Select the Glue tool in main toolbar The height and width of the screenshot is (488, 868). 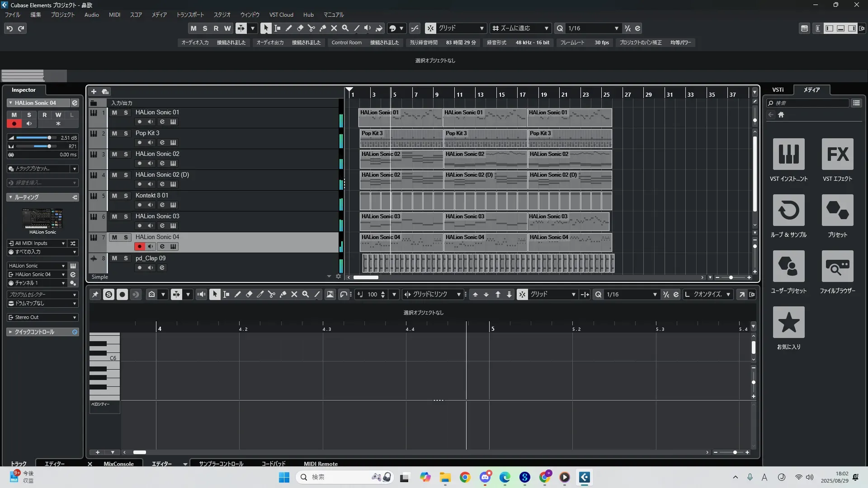322,28
